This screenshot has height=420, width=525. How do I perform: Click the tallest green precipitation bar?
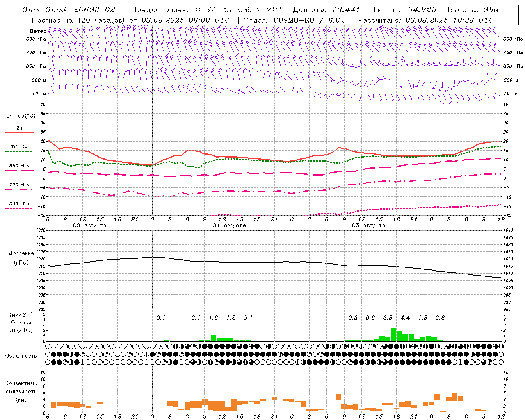point(393,335)
